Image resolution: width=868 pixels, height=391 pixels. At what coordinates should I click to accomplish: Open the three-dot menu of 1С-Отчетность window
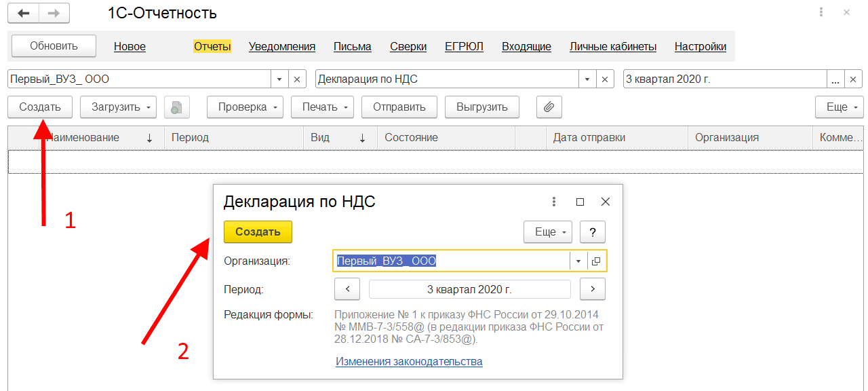click(x=821, y=12)
